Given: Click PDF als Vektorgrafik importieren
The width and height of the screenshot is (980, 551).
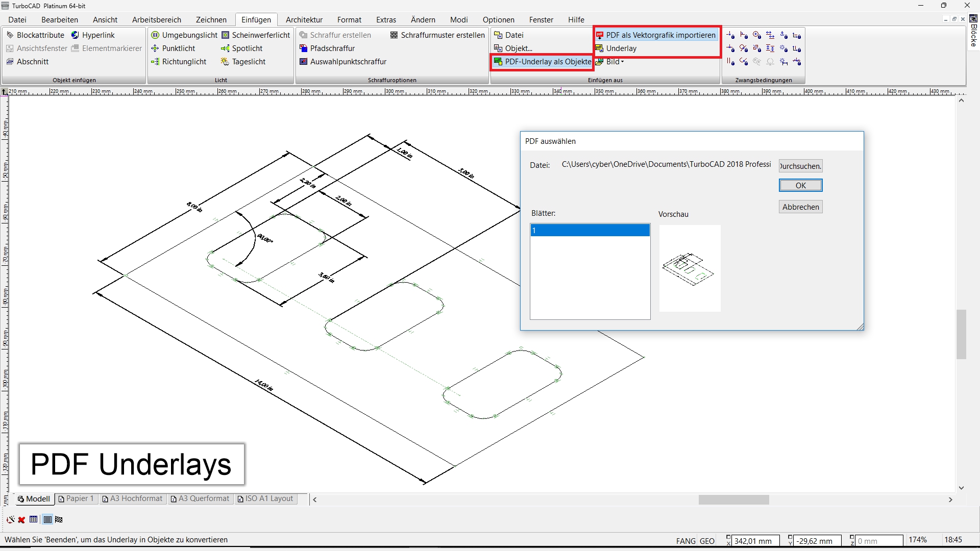Looking at the screenshot, I should [x=656, y=35].
